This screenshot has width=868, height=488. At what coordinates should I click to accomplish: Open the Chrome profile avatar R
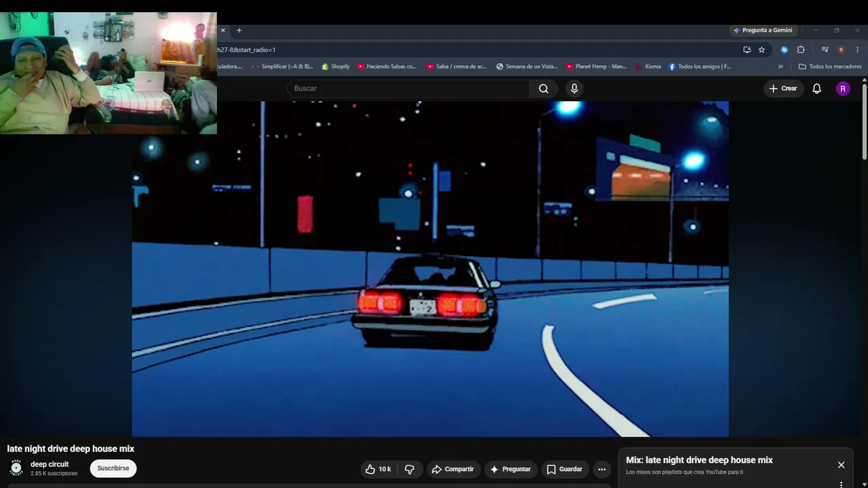click(x=841, y=49)
